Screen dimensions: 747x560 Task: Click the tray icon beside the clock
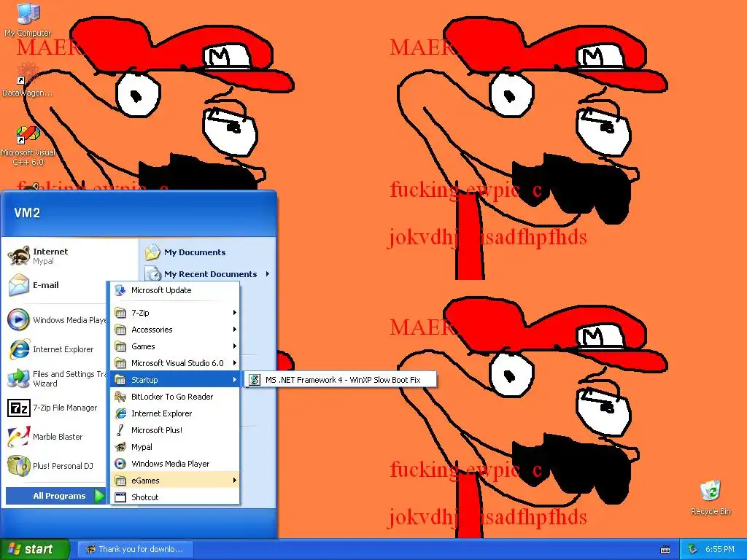(692, 549)
